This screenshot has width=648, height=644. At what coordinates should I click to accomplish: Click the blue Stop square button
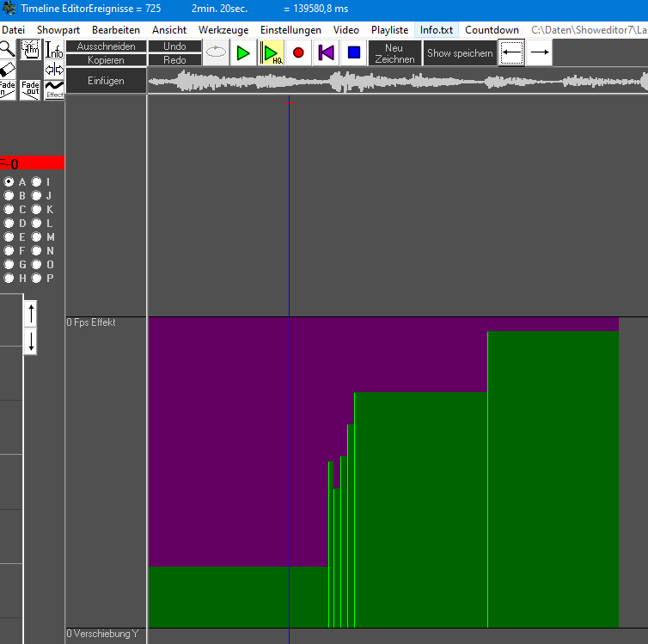coord(354,52)
